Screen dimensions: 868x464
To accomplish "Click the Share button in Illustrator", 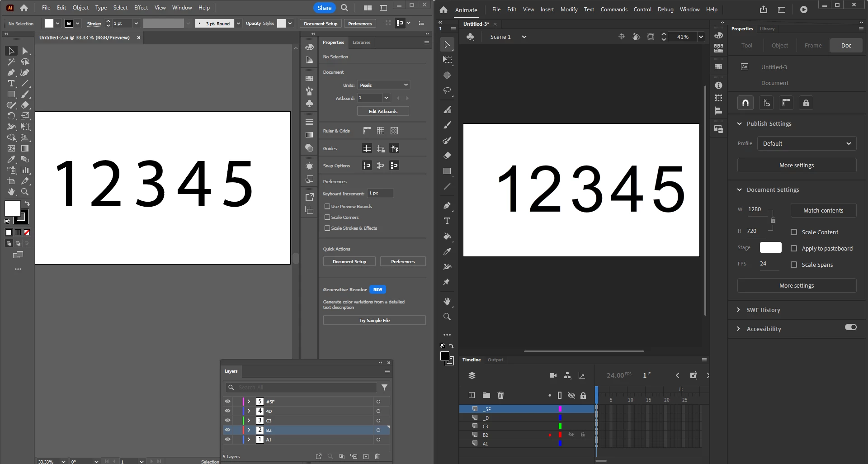I will [x=325, y=8].
